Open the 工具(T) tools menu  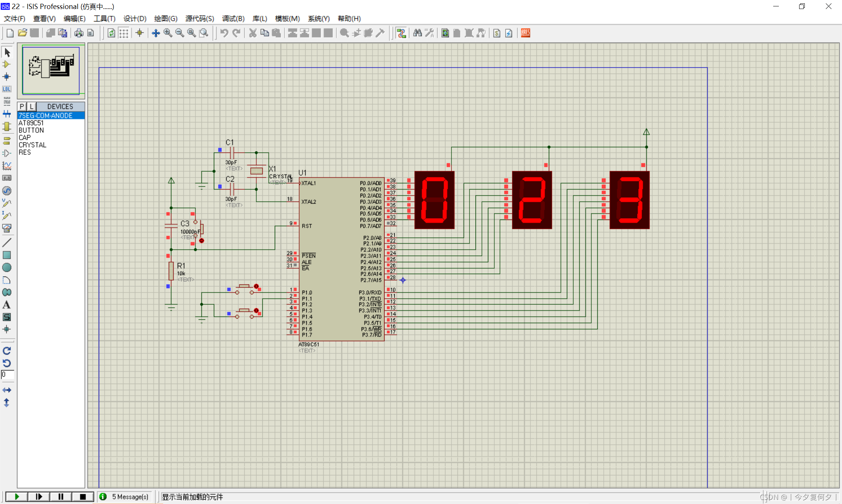coord(104,18)
